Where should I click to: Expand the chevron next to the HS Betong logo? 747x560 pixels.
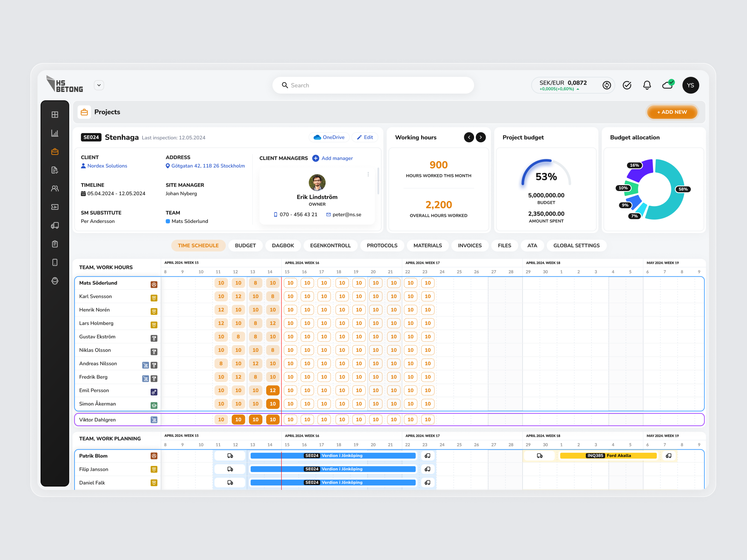pyautogui.click(x=99, y=85)
